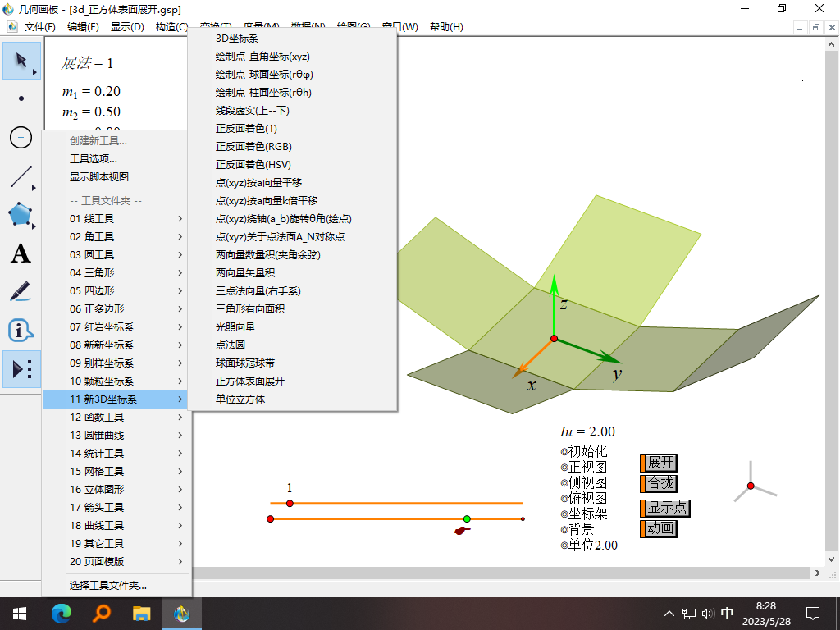The image size is (840, 630).
Task: Select the Compass circle tool
Action: coord(21,138)
